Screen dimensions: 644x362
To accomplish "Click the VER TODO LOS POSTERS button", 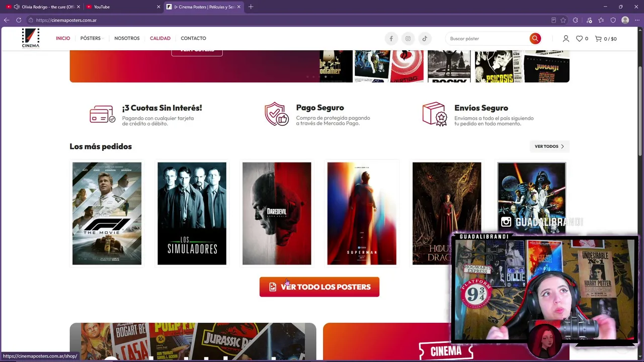I will [319, 287].
